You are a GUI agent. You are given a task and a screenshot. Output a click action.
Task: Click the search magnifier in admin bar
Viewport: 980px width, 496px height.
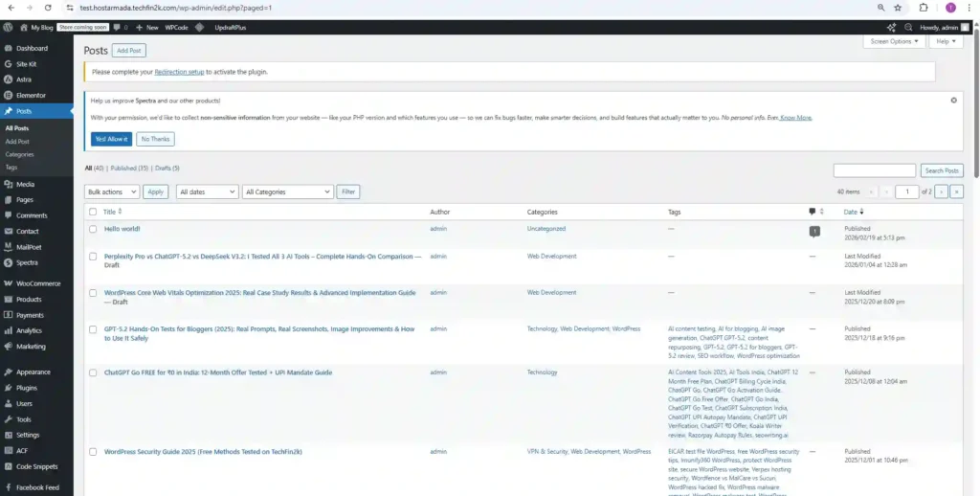pyautogui.click(x=908, y=28)
